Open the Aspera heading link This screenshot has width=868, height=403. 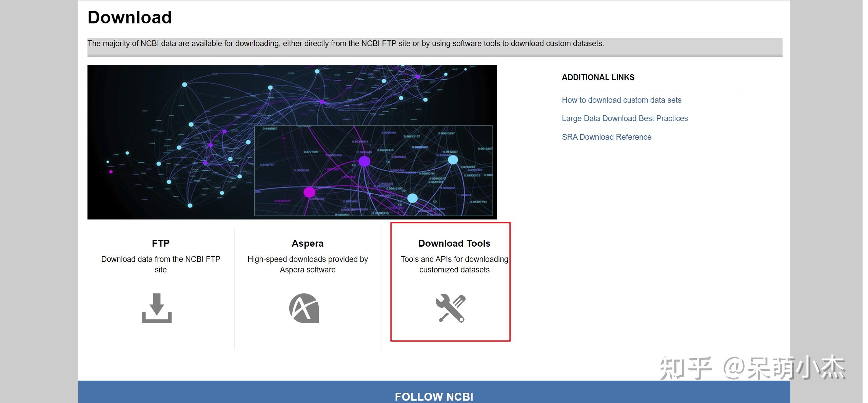click(308, 243)
